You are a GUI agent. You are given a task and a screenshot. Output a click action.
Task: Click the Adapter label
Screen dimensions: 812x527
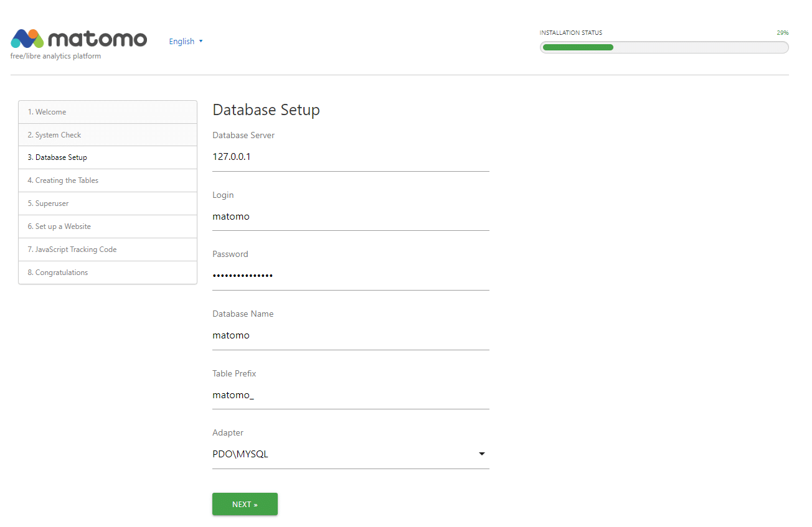coord(228,432)
